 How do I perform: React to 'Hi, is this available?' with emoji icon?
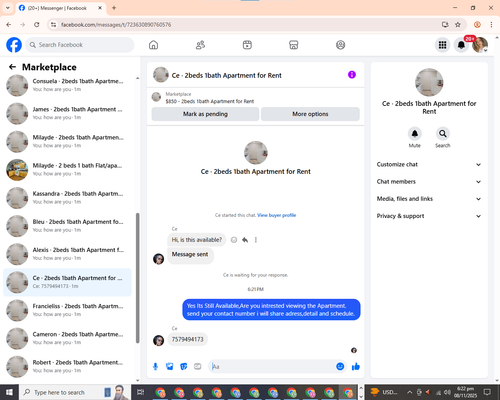[234, 240]
